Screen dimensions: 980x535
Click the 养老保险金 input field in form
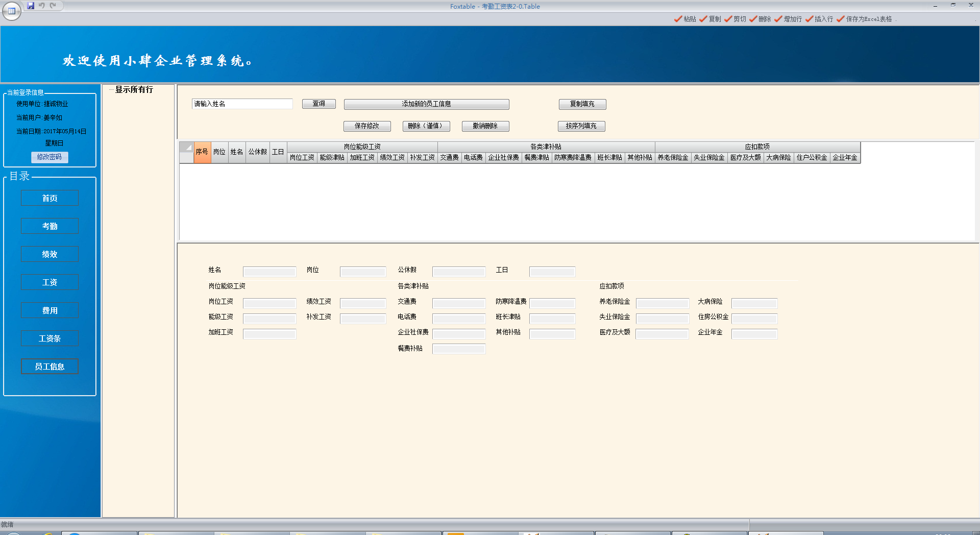pos(663,303)
